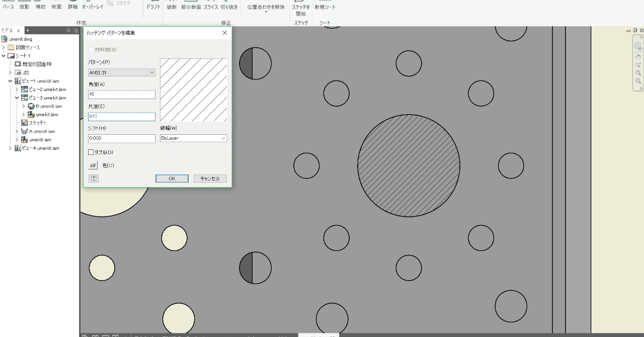
Task: Collapse the シート:1 tree node
Action: [x=4, y=56]
